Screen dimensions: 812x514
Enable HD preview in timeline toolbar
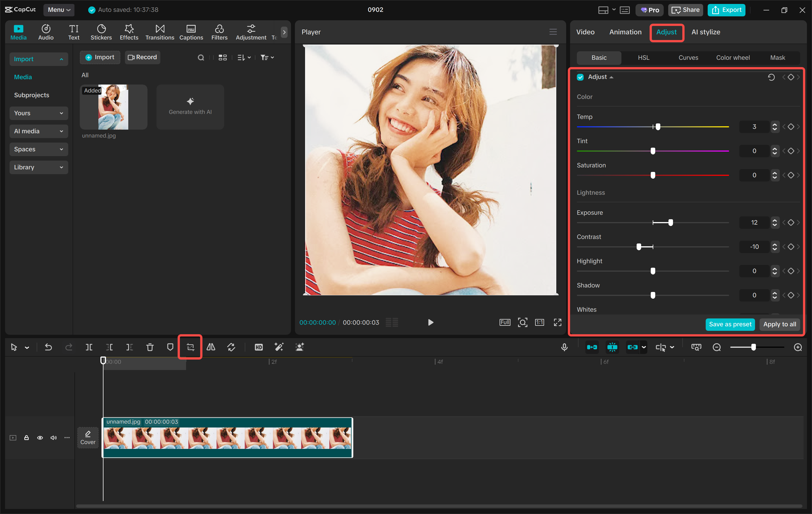pyautogui.click(x=258, y=347)
